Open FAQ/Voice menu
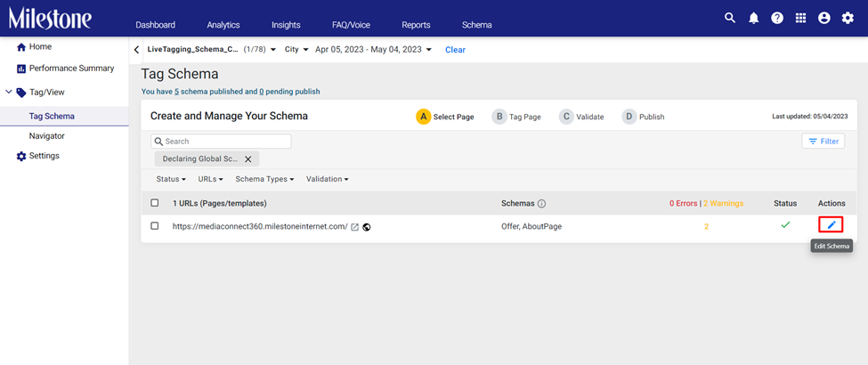Viewport: 868px width, 365px height. pos(351,25)
